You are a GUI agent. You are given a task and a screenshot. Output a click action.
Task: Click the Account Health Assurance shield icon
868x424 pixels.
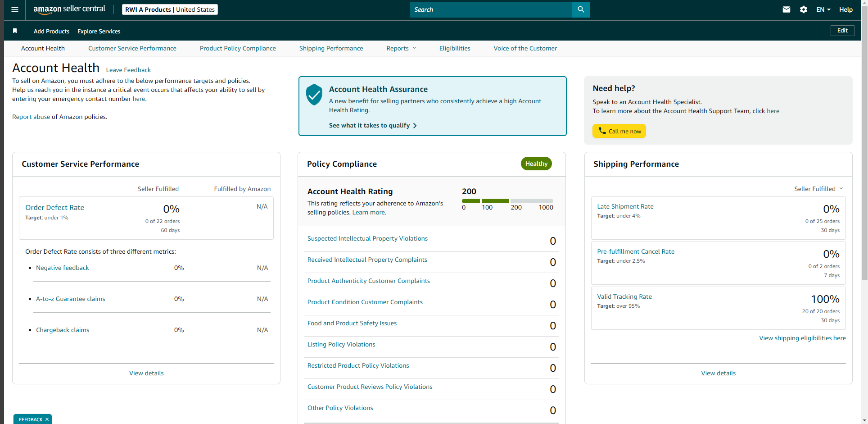tap(314, 95)
